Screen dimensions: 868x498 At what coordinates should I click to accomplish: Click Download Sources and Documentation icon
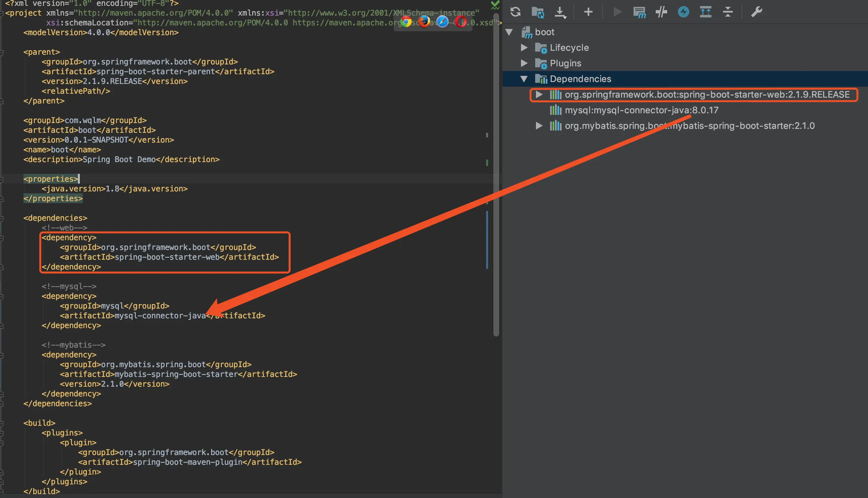[560, 12]
